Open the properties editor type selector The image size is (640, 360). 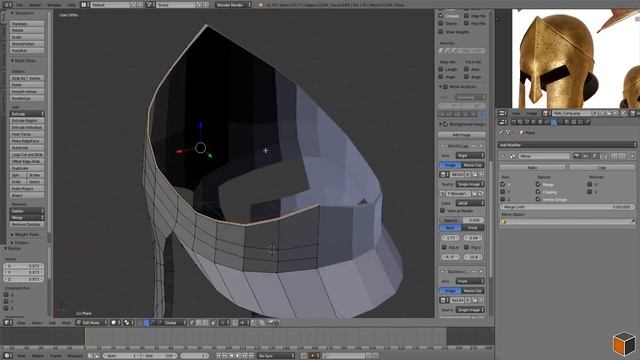click(503, 122)
